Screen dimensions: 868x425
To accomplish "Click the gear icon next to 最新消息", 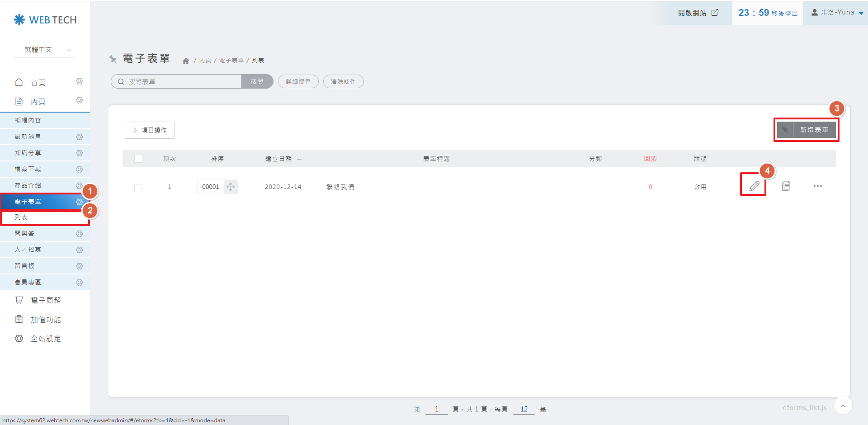I will (x=79, y=137).
